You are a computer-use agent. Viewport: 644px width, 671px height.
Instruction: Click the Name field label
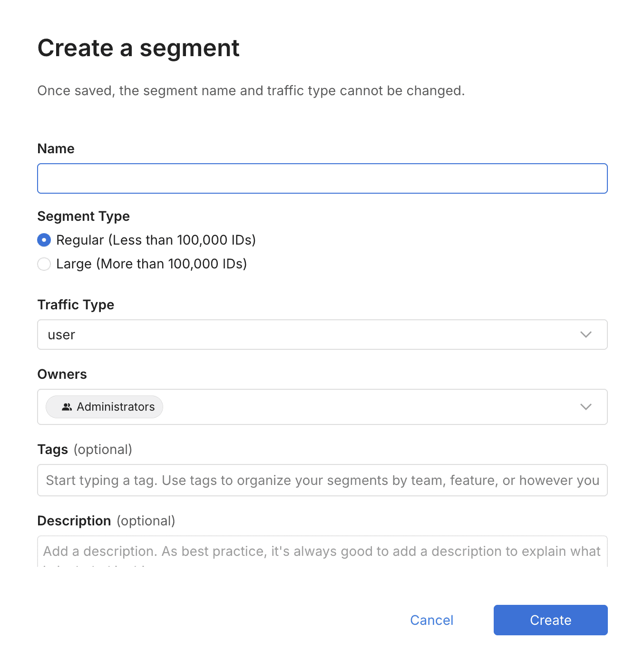56,148
